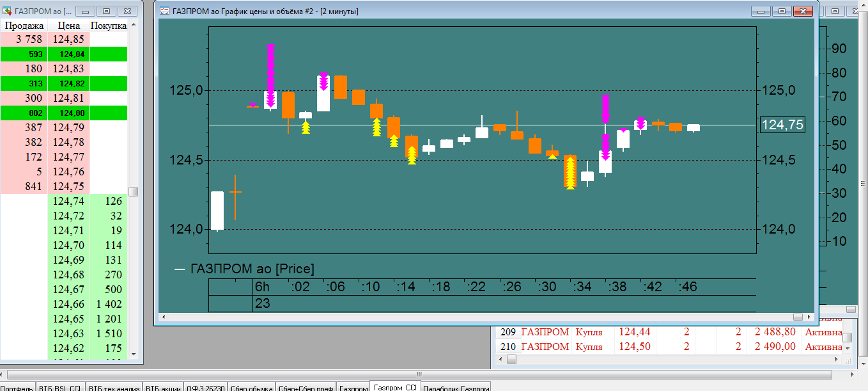Minimize the price and volume chart window
Viewport: 868px width, 391px height.
click(x=761, y=11)
